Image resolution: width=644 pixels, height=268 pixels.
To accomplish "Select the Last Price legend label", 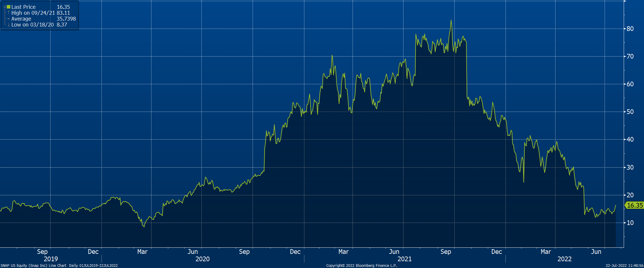I will (24, 7).
